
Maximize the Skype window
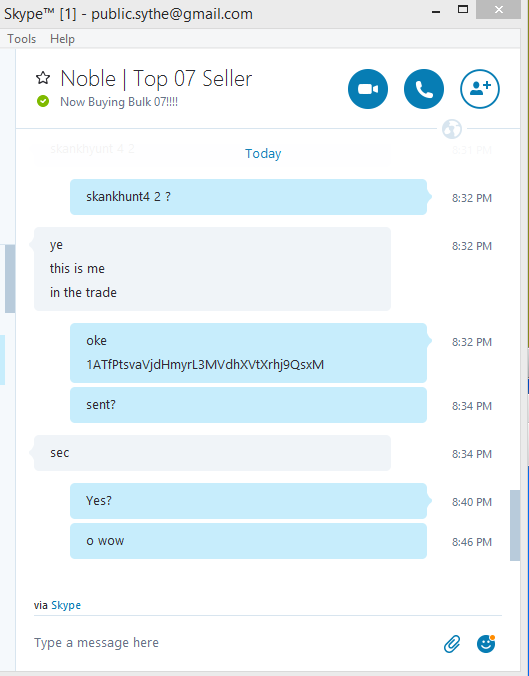point(463,9)
